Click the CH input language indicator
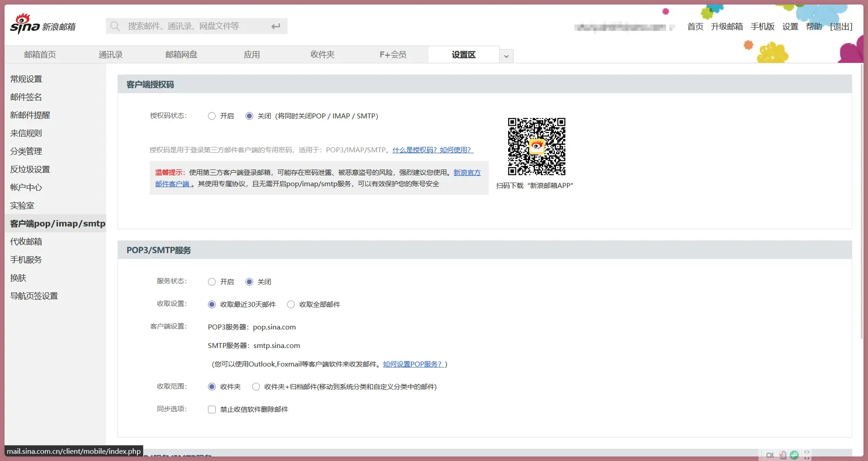The width and height of the screenshot is (868, 461). click(770, 455)
